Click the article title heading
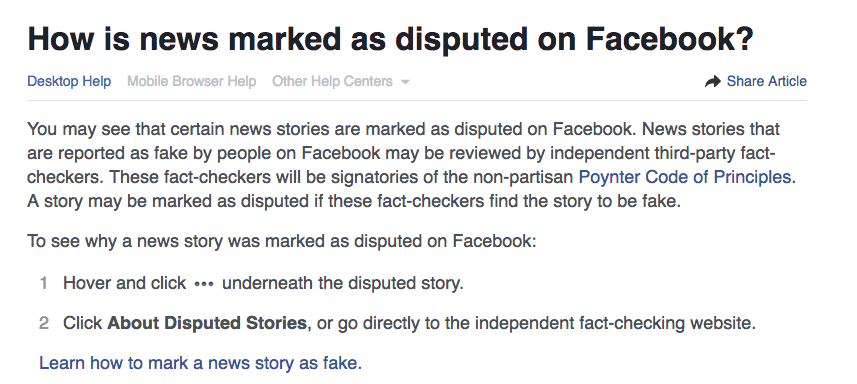857x384 pixels. (x=390, y=39)
